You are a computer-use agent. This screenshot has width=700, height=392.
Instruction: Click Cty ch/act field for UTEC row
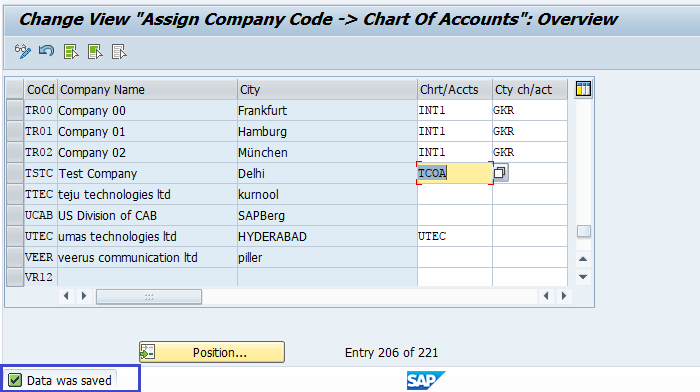(530, 236)
